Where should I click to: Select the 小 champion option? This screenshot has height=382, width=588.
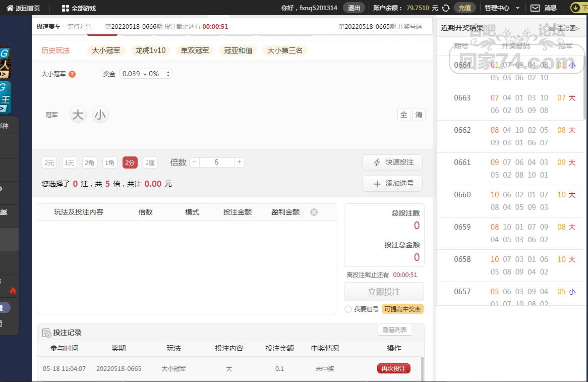click(100, 115)
